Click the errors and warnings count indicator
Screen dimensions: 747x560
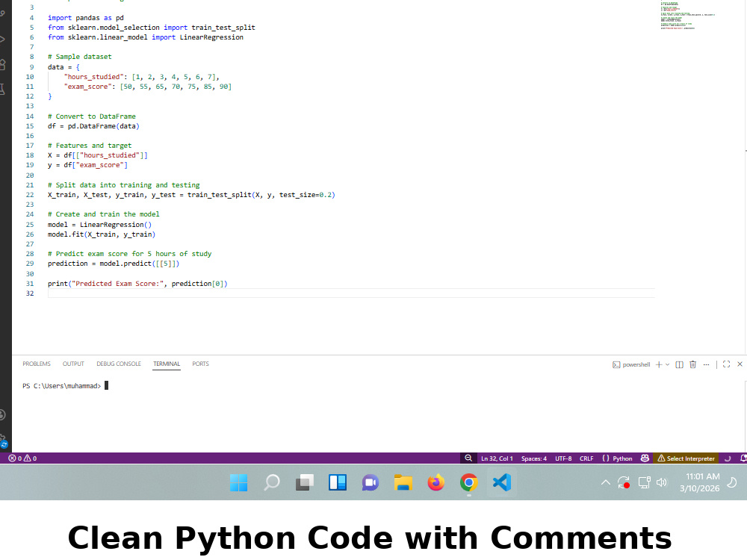[x=22, y=458]
